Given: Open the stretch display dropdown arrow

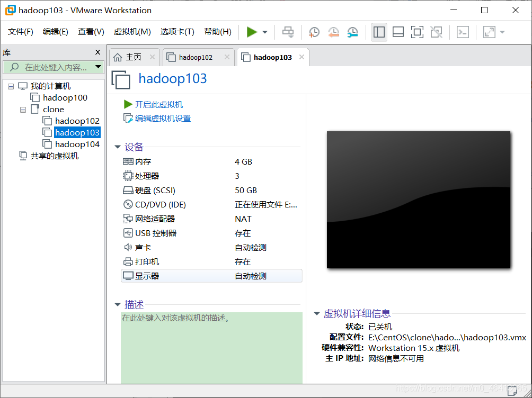Looking at the screenshot, I should pyautogui.click(x=502, y=32).
